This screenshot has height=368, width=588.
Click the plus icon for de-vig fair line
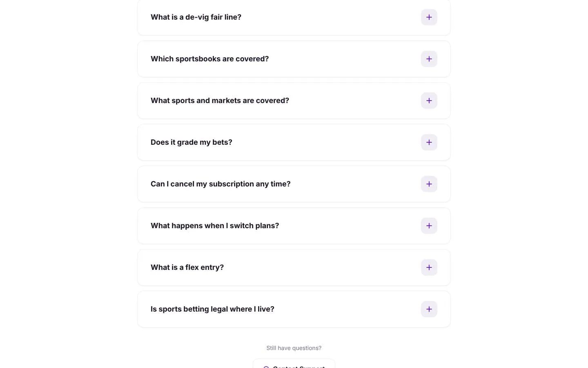click(429, 17)
